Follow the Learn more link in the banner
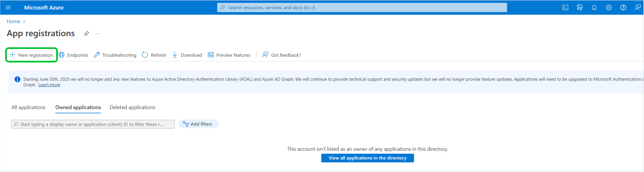644x172 pixels. (x=49, y=85)
